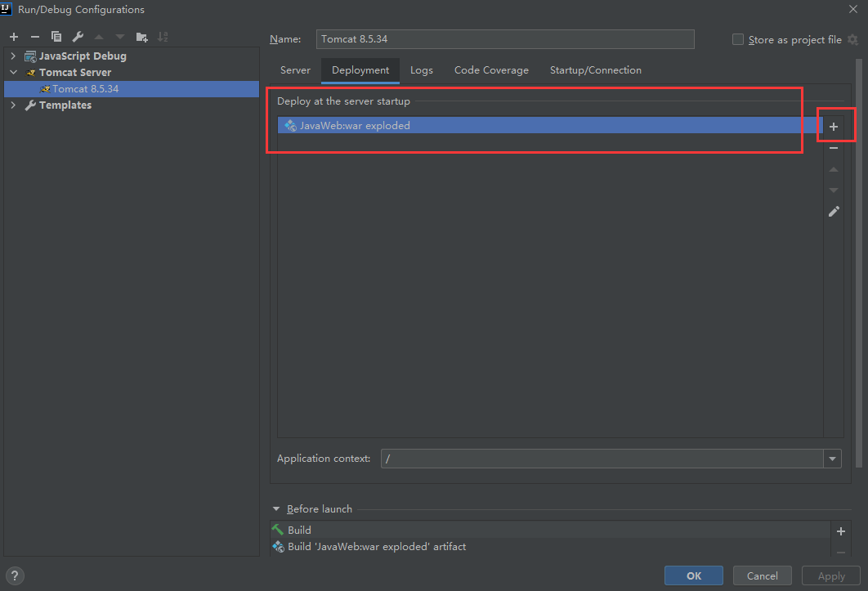
Task: Move deployment artifact down
Action: tap(834, 190)
